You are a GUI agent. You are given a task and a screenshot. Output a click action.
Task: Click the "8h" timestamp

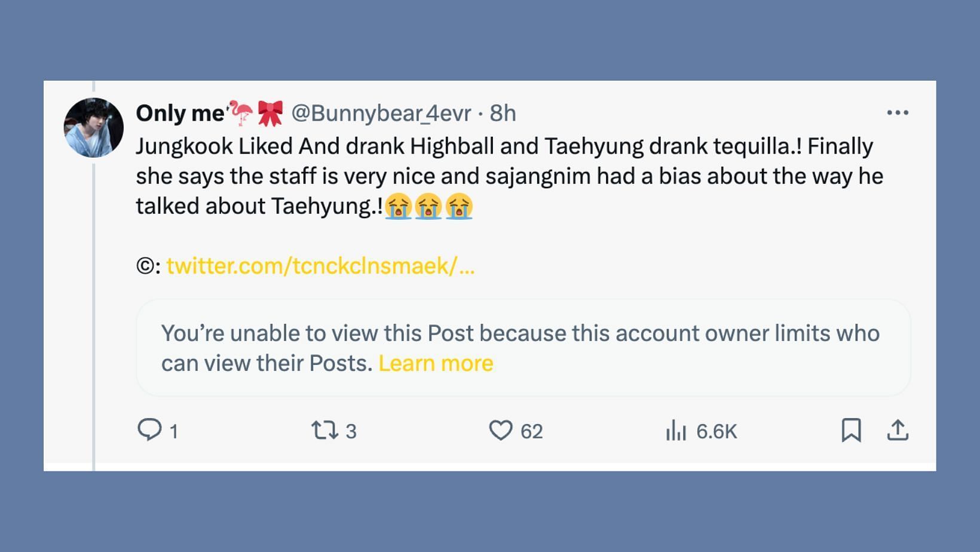click(x=503, y=113)
